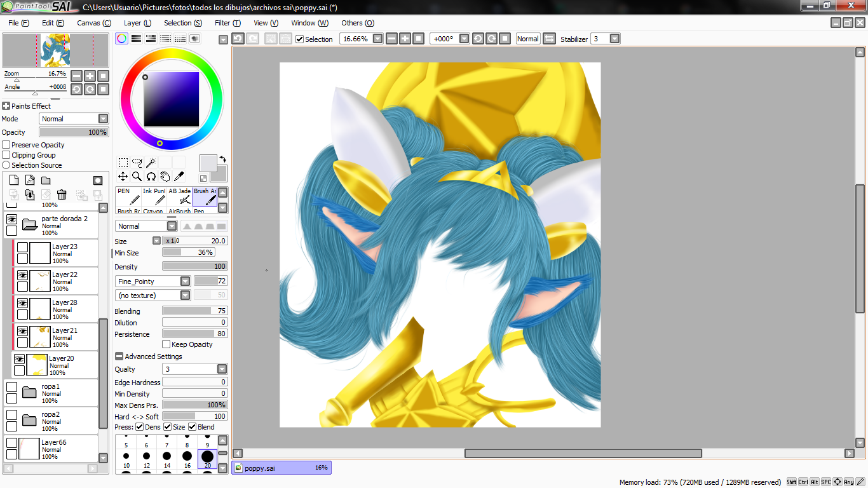This screenshot has width=868, height=488.
Task: Adjust the layer Opacity slider
Action: coord(74,132)
